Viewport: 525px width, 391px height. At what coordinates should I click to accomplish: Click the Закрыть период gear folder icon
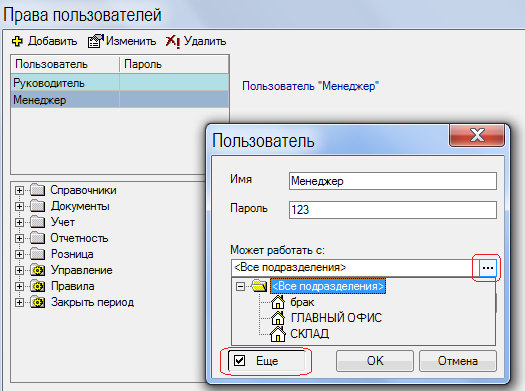click(38, 302)
